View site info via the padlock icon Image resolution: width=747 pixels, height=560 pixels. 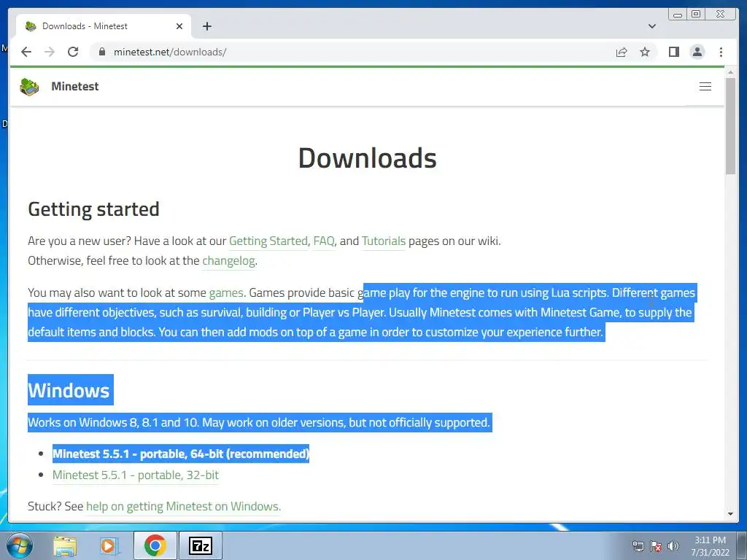[x=102, y=52]
